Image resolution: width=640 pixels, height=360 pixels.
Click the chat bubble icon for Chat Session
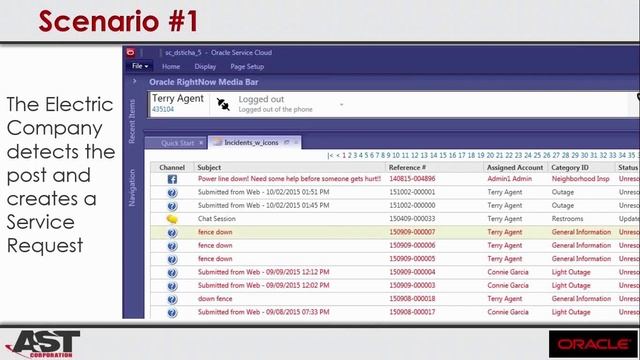coord(172,219)
